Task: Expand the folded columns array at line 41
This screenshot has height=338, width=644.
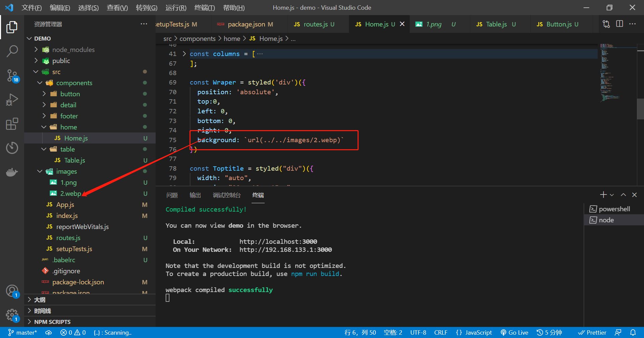Action: click(184, 54)
